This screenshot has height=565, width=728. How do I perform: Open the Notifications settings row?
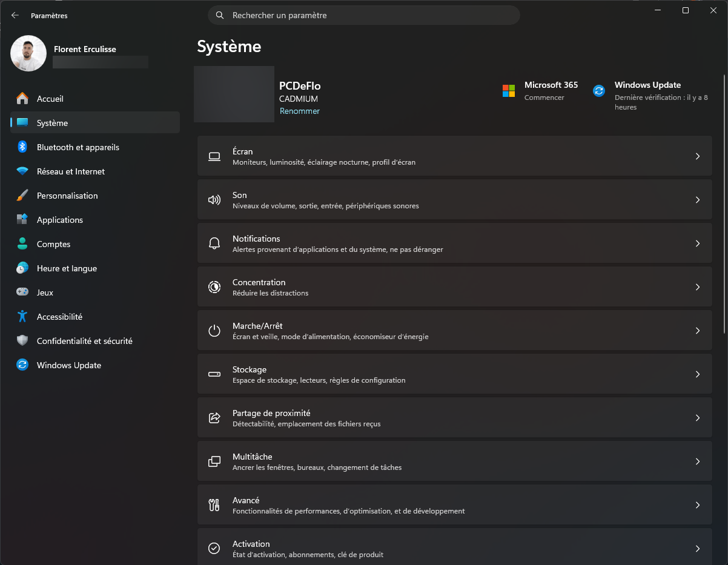click(454, 243)
